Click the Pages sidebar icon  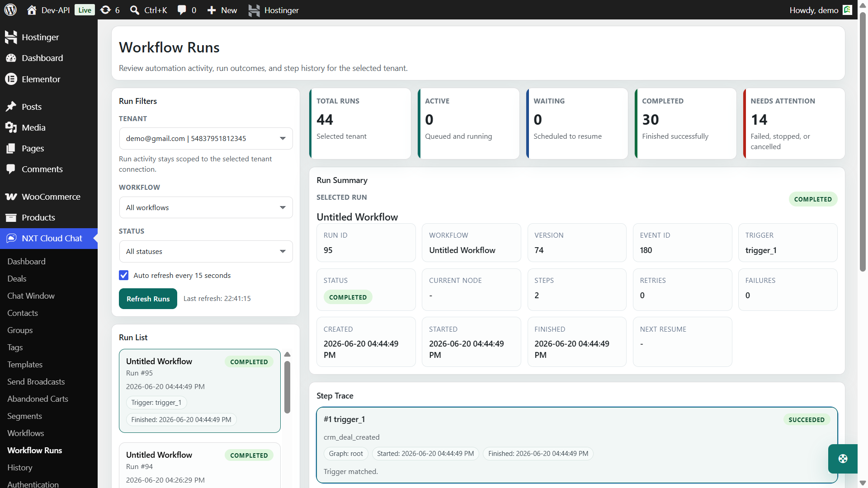pyautogui.click(x=11, y=148)
